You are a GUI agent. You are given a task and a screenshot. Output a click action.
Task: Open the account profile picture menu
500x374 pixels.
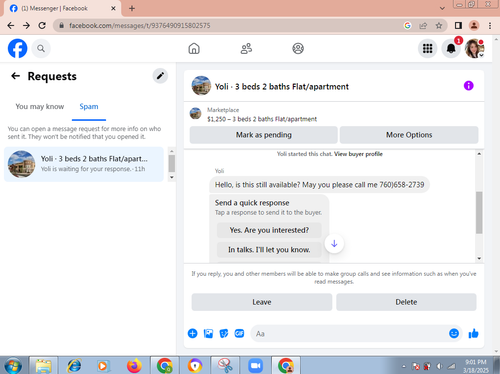click(x=474, y=49)
